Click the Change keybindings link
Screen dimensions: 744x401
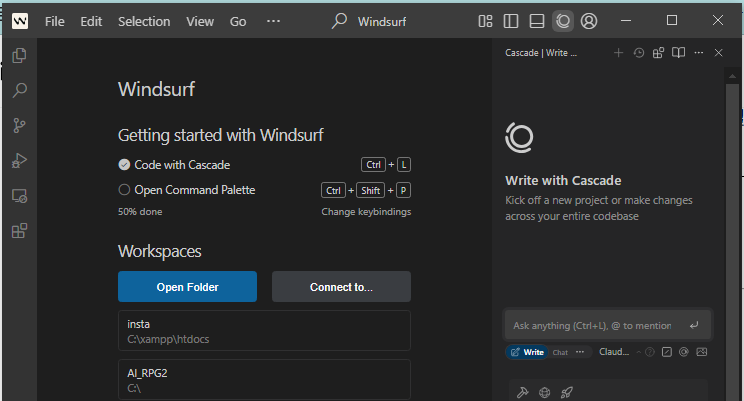(366, 212)
